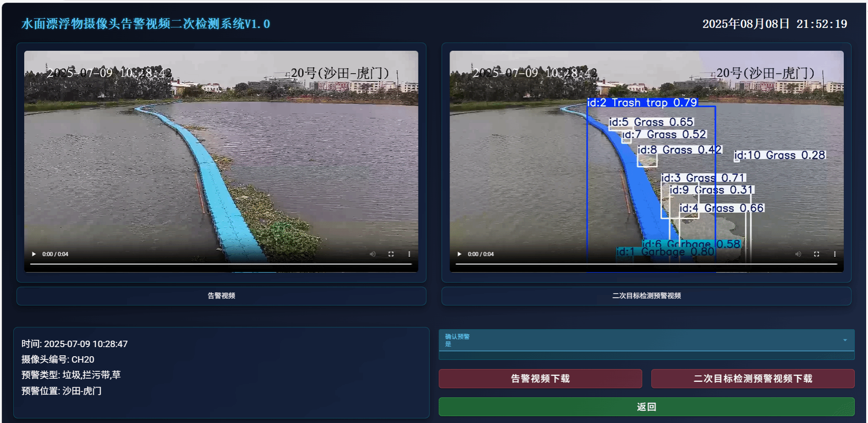The width and height of the screenshot is (868, 423).
Task: Mute the left alarm video
Action: click(x=372, y=254)
